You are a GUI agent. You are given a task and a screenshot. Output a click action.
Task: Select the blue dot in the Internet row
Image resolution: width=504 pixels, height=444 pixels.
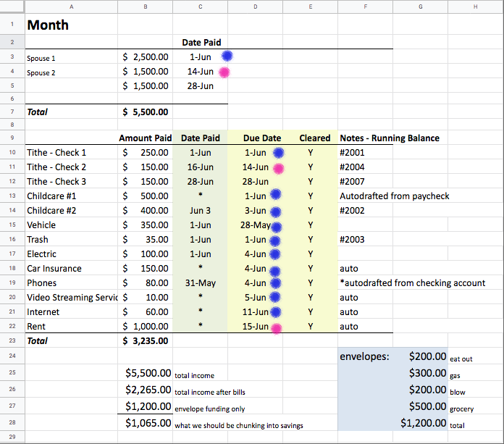tap(276, 312)
